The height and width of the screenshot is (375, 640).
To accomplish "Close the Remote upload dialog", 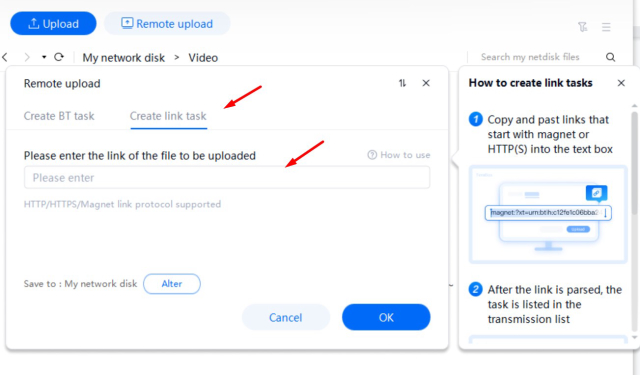I will pyautogui.click(x=426, y=83).
